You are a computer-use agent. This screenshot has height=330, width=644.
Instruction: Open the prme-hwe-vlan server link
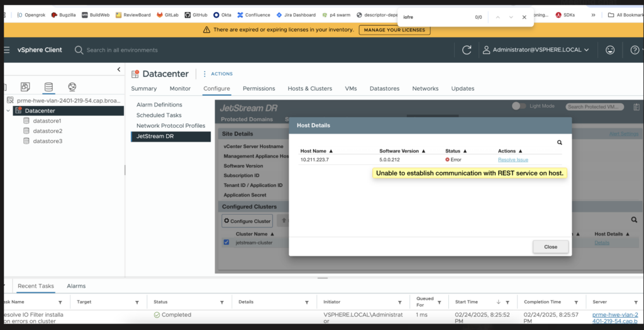(615, 318)
